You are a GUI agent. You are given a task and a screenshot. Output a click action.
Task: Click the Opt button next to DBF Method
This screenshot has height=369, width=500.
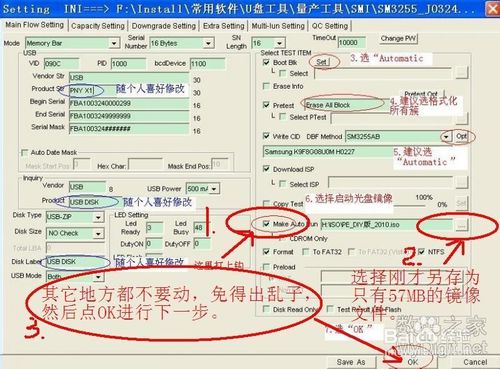click(x=461, y=136)
